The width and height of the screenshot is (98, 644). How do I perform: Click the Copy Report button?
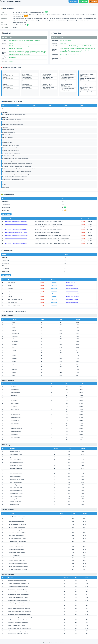[x=73, y=1]
